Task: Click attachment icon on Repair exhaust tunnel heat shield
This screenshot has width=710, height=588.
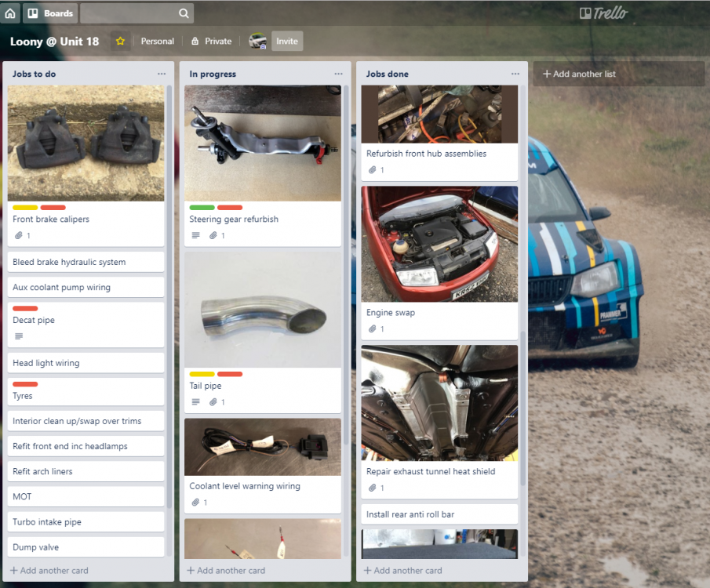Action: point(372,488)
